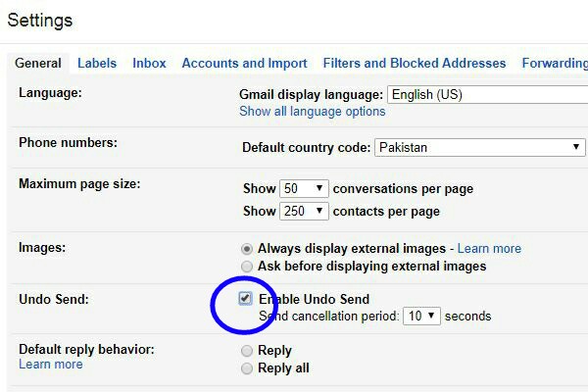Open the General settings tab
The image size is (588, 392).
click(x=38, y=63)
